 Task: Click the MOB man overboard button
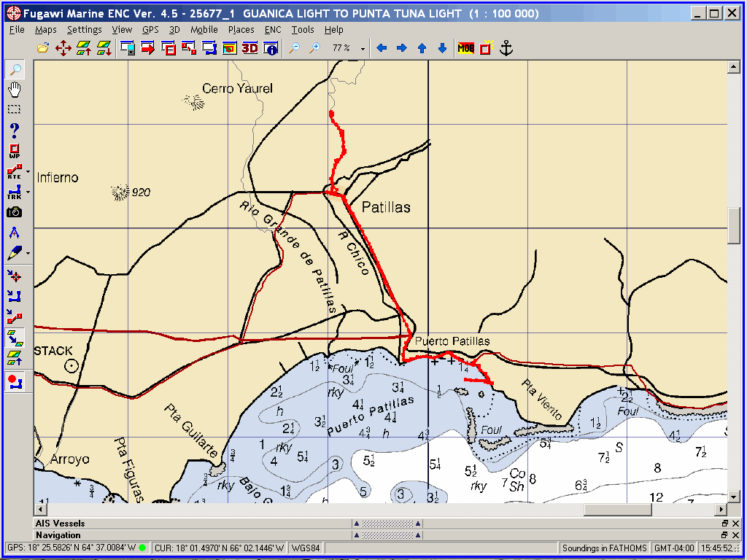point(466,48)
